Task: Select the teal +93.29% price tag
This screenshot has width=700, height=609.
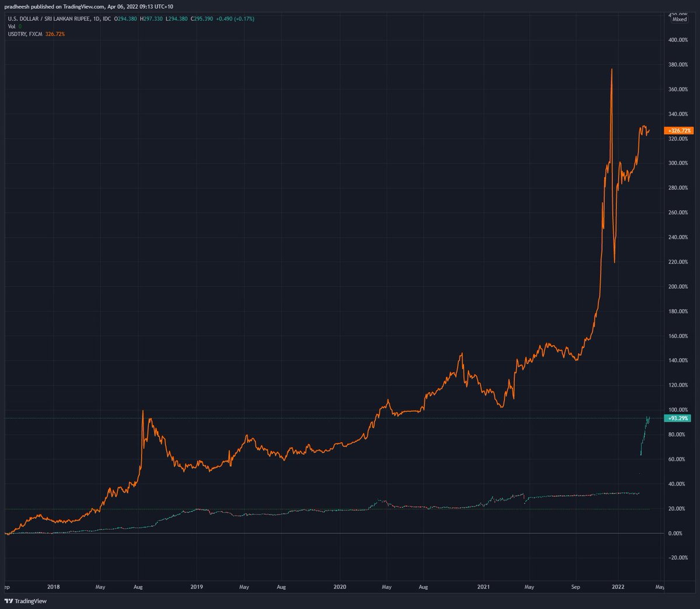Action: tap(677, 418)
